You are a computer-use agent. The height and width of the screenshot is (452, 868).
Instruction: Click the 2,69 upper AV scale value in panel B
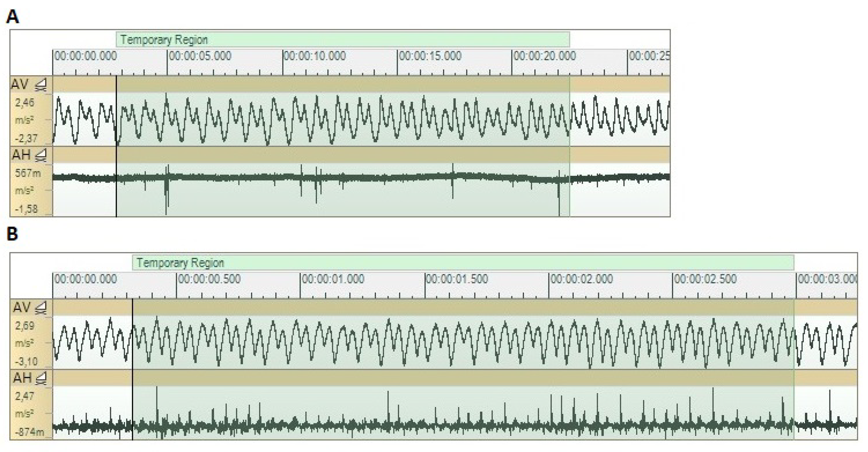click(x=25, y=326)
